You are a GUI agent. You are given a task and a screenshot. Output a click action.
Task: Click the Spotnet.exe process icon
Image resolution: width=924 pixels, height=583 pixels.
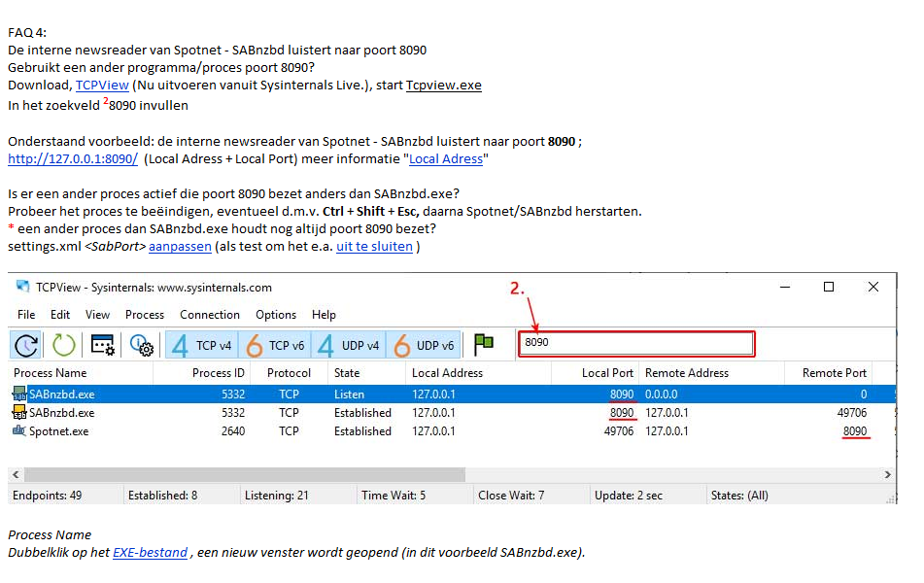point(19,430)
